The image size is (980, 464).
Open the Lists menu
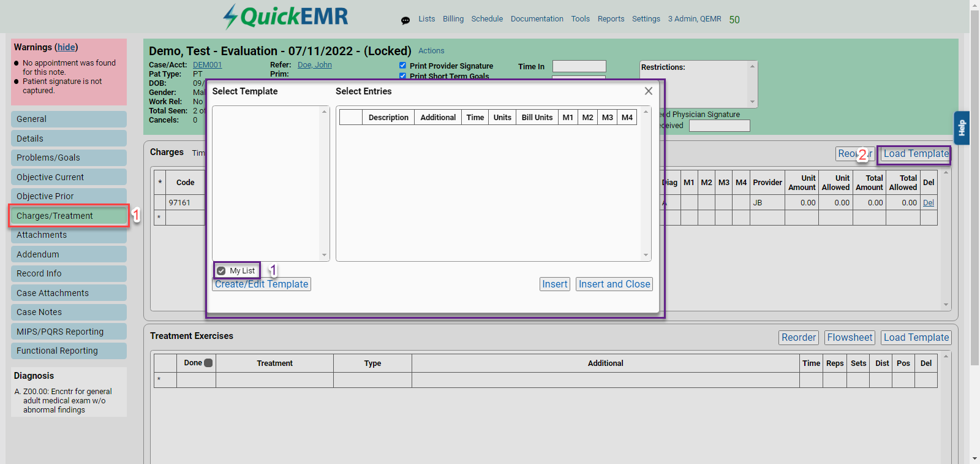pos(427,19)
